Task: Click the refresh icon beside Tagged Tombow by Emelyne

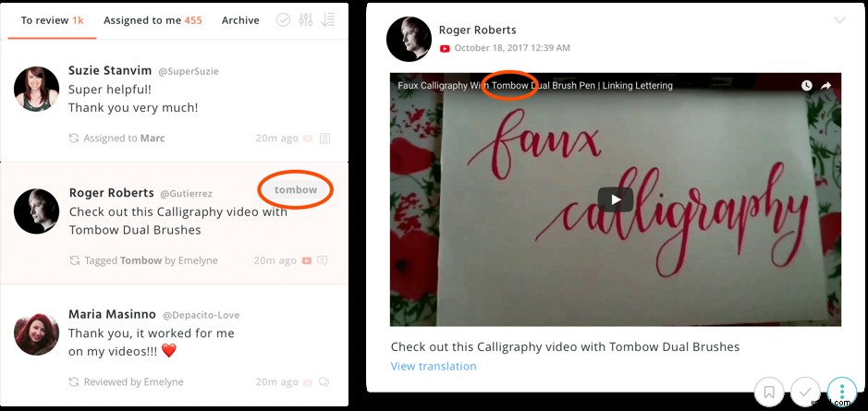Action: (74, 260)
